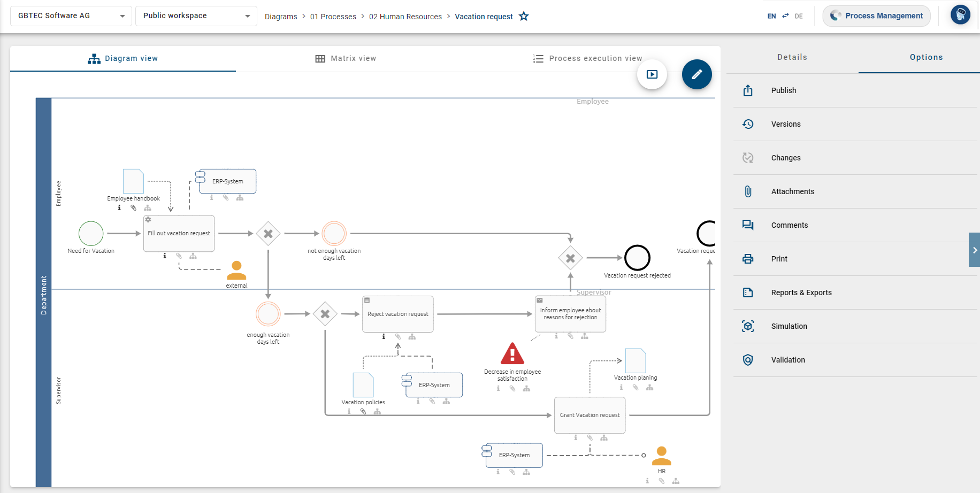This screenshot has height=493, width=980.
Task: Select gateway after Fill out vacation request
Action: click(x=268, y=234)
